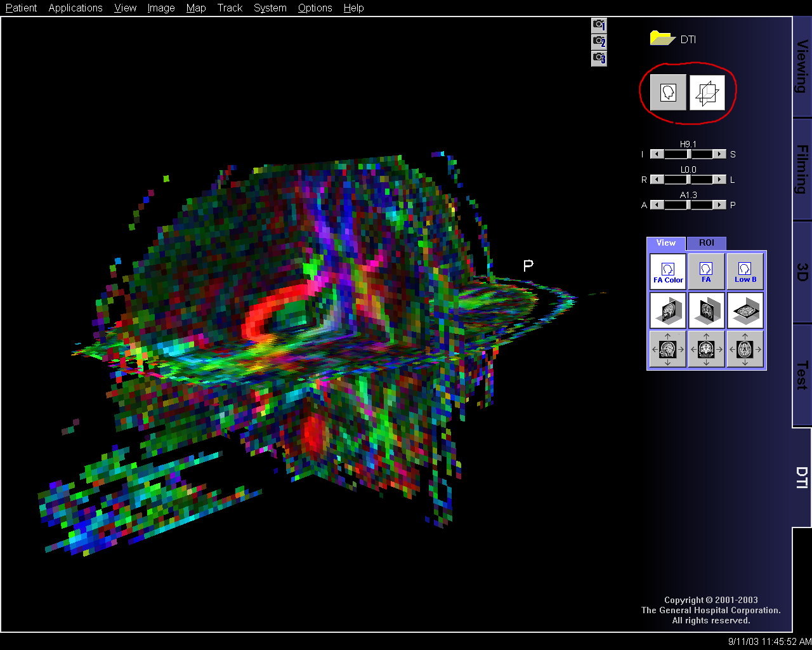Select the 3D intersecting planes view button

(707, 93)
